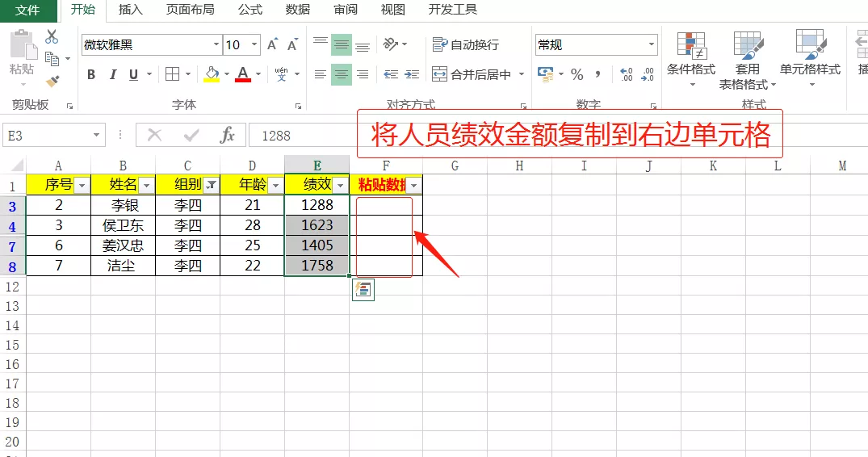Open the filtered 组别 column dropdown
The height and width of the screenshot is (457, 868).
(x=211, y=186)
